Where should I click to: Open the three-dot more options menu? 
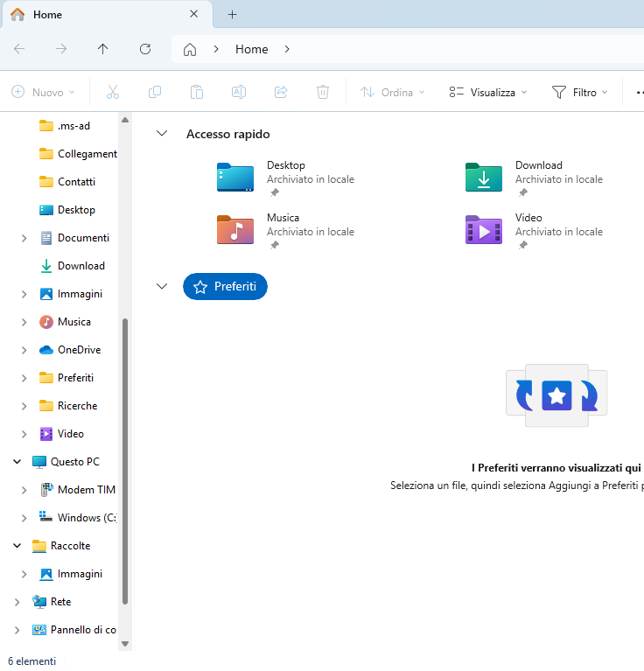639,93
